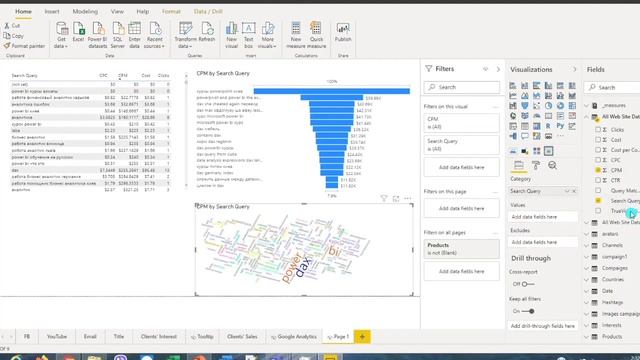
Task: Collapse the Filters pane chevron
Action: [498, 69]
